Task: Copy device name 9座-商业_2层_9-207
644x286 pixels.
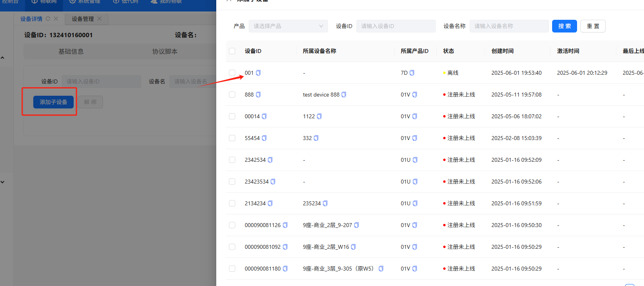Action: point(356,225)
